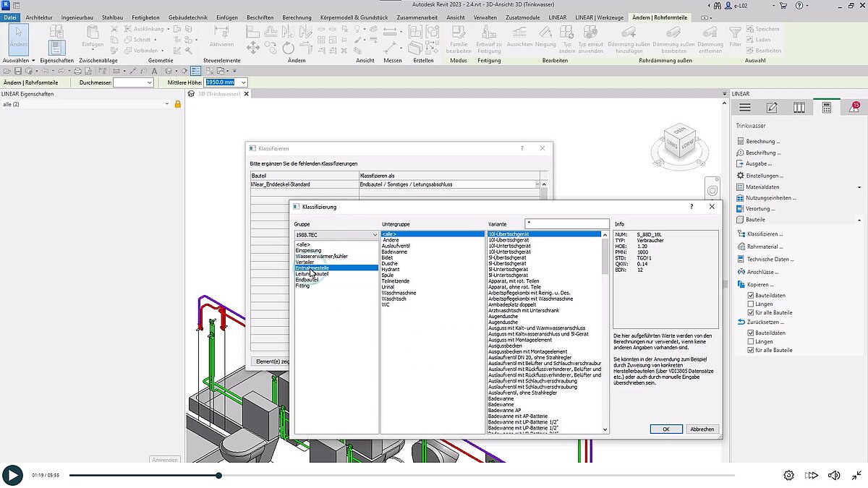The height and width of the screenshot is (488, 868).
Task: Enable the Längen checkbox under Kopieren
Action: click(x=751, y=304)
